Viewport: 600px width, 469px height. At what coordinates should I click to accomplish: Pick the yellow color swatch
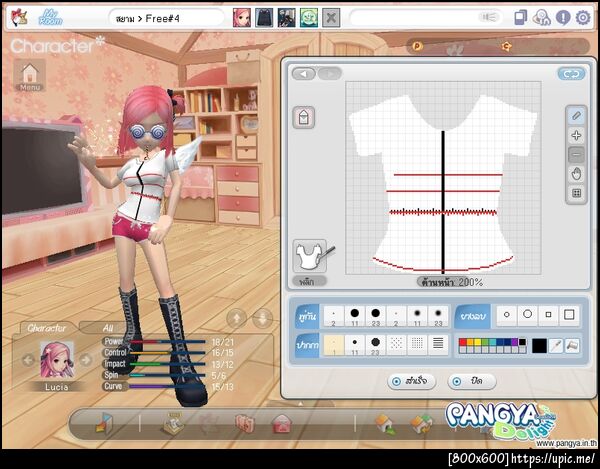click(478, 342)
